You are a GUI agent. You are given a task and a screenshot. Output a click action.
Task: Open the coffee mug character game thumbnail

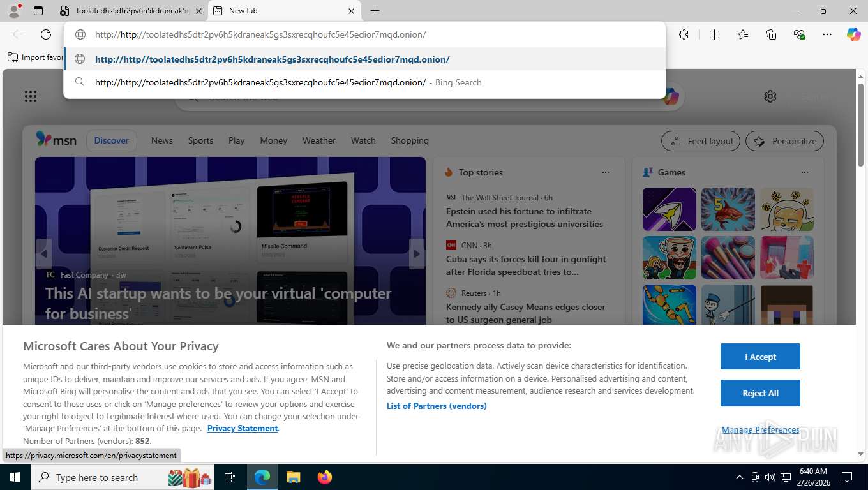670,258
